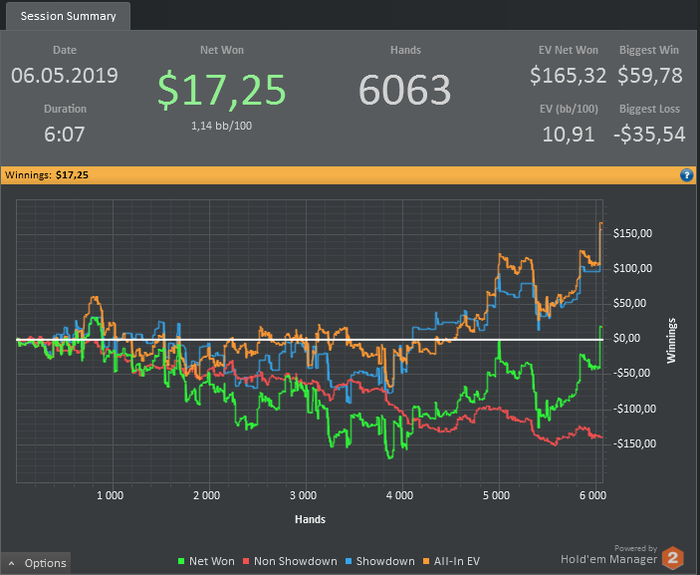
Task: Click the red Non Showdown color swatch
Action: (x=246, y=561)
